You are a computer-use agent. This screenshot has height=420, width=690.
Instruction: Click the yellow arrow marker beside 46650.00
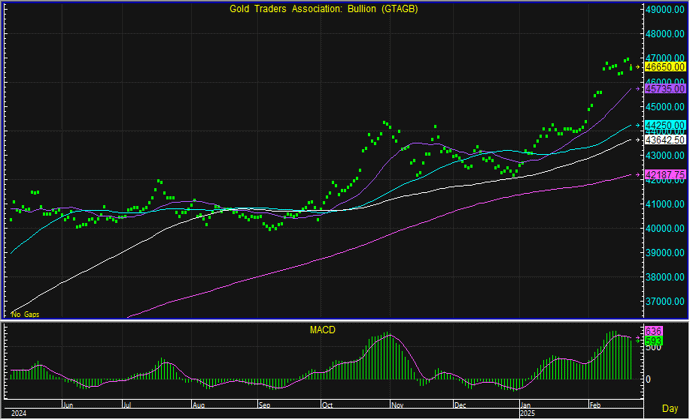(x=639, y=67)
